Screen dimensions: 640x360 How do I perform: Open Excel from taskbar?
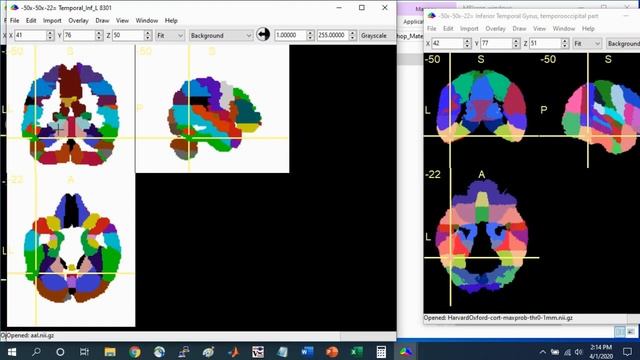coord(356,351)
